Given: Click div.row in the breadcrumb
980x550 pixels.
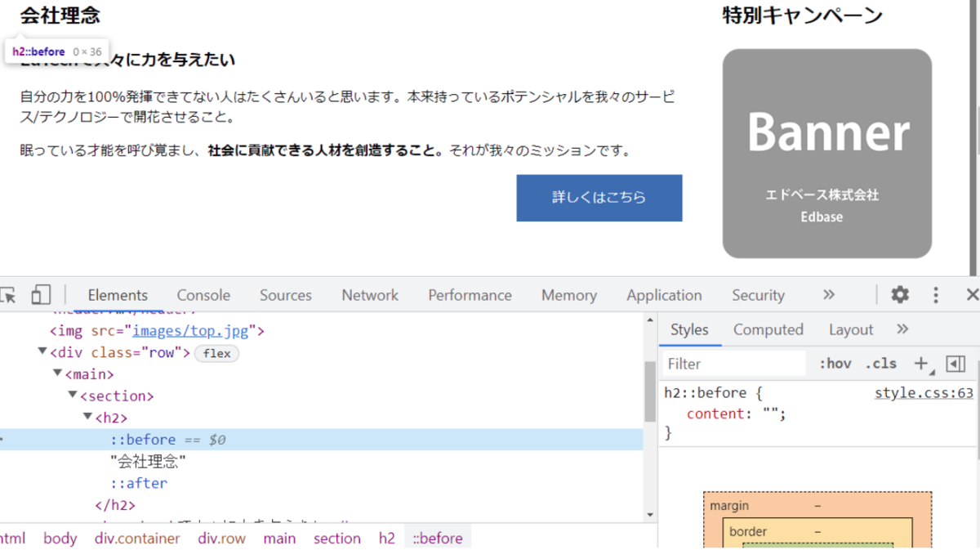Looking at the screenshot, I should coord(221,538).
